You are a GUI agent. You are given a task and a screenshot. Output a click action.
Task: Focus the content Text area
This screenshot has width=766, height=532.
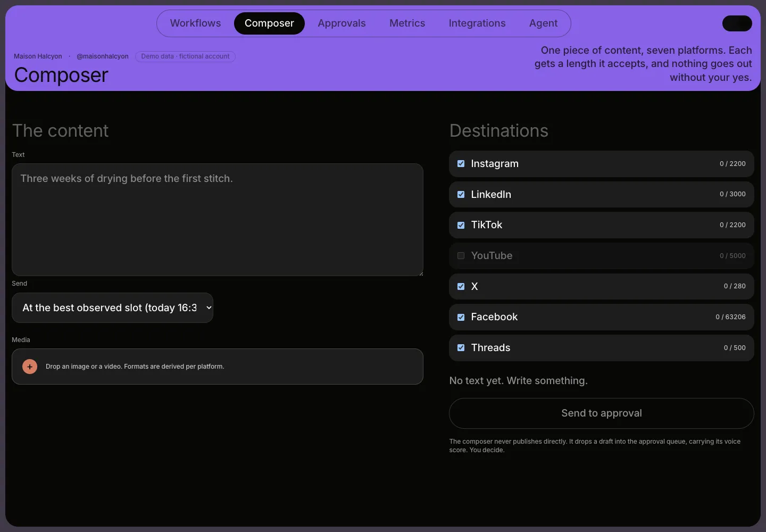(x=218, y=220)
